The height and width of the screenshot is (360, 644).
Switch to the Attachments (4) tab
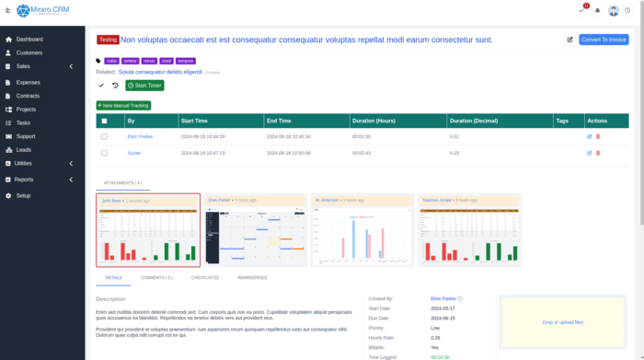pyautogui.click(x=122, y=183)
